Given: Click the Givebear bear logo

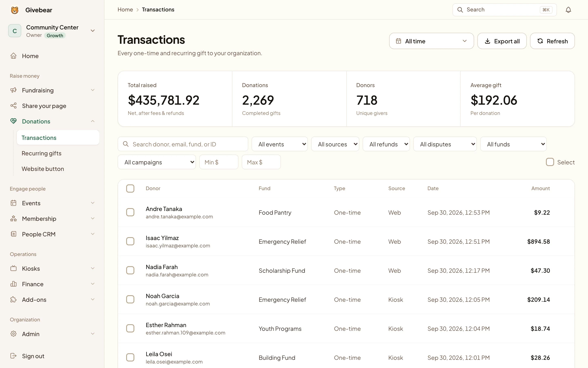Looking at the screenshot, I should pos(14,10).
